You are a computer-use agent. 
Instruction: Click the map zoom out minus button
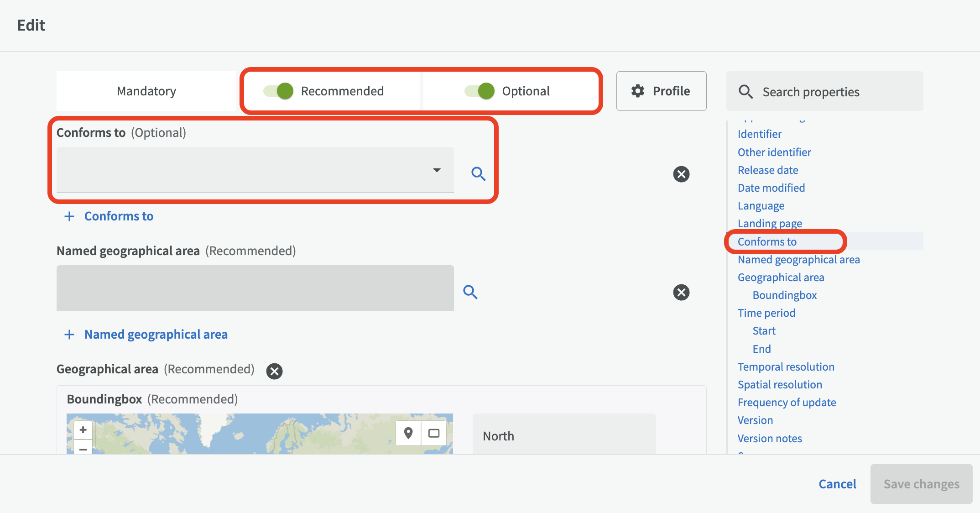(x=83, y=449)
